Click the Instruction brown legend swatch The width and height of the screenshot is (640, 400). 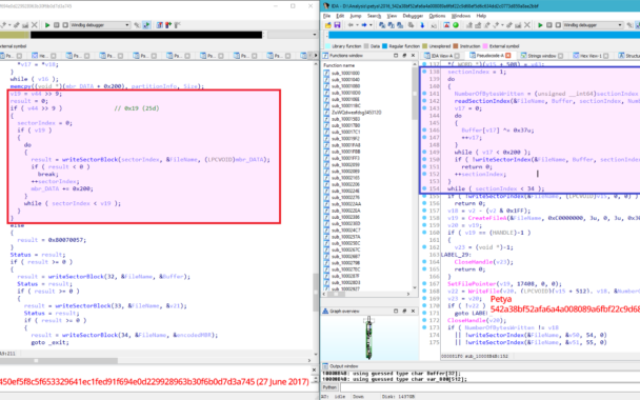[456, 46]
